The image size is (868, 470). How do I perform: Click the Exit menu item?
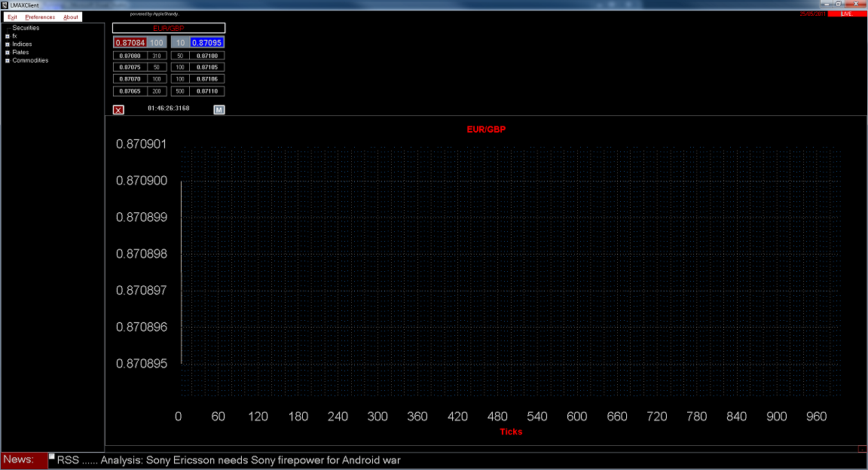(12, 17)
